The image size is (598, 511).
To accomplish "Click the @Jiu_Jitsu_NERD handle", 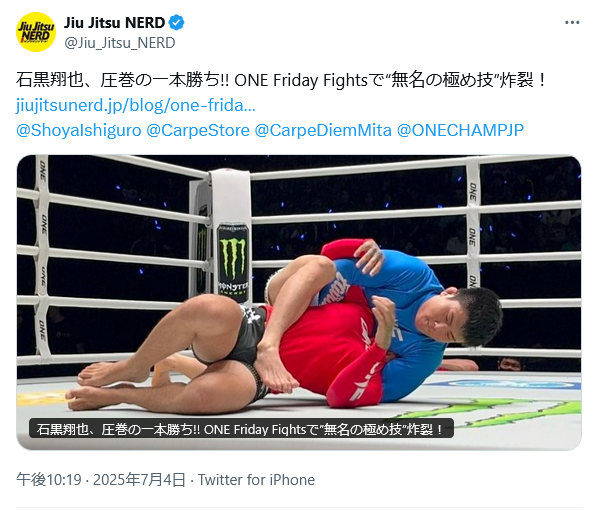I will [120, 43].
